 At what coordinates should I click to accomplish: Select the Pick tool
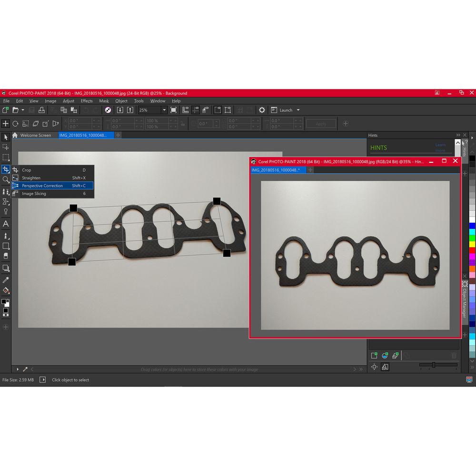tap(6, 137)
